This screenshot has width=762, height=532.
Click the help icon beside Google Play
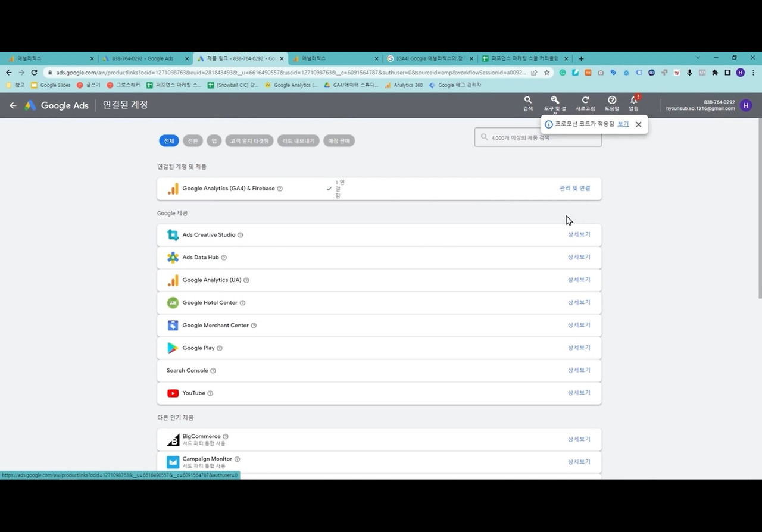coord(220,348)
